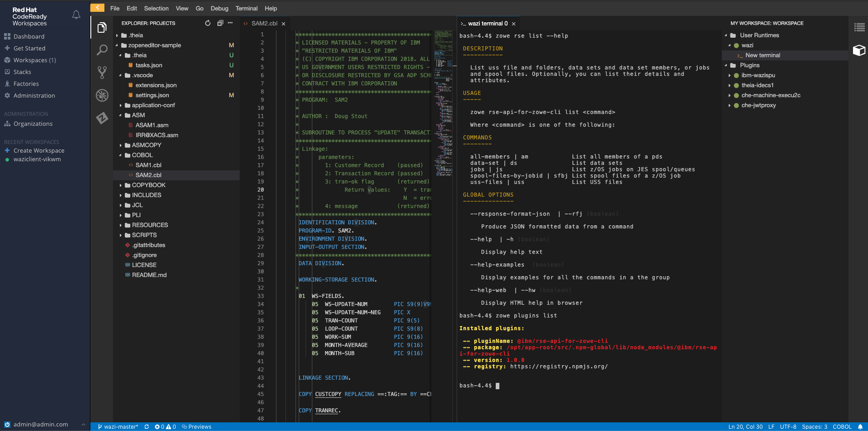The height and width of the screenshot is (431, 868).
Task: Click the yellow back arrow button
Action: (97, 8)
